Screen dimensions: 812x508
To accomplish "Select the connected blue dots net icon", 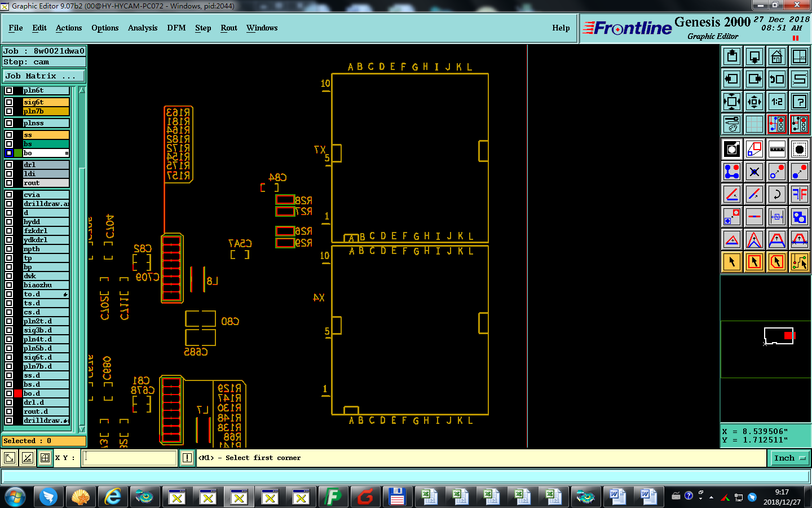I will (732, 172).
